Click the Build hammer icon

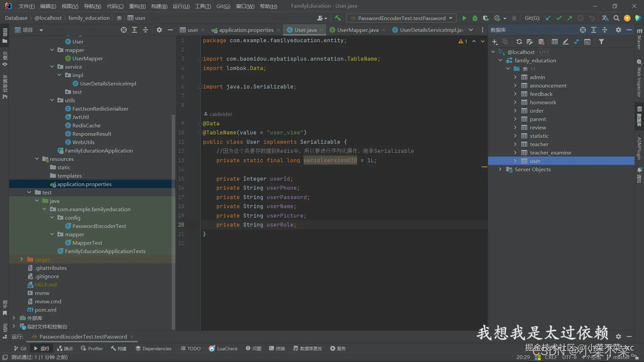tap(338, 18)
